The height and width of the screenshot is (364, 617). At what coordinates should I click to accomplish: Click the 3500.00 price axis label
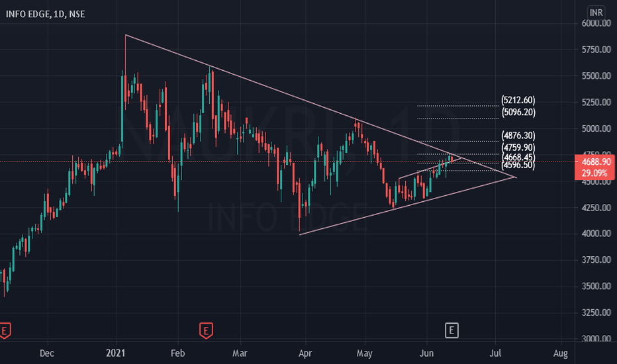(x=596, y=286)
